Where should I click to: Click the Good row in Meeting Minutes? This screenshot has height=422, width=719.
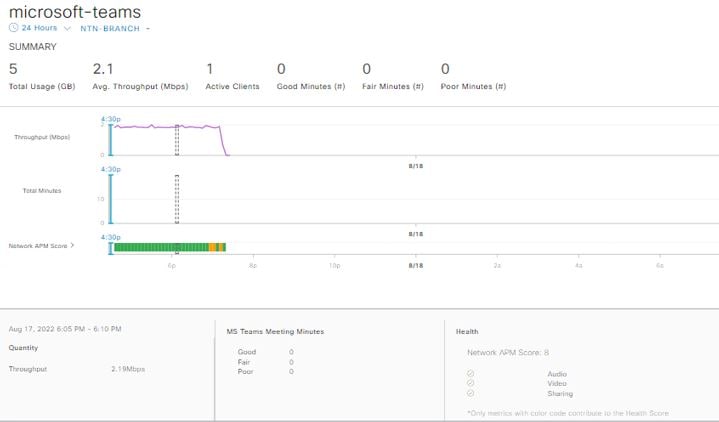pyautogui.click(x=265, y=352)
